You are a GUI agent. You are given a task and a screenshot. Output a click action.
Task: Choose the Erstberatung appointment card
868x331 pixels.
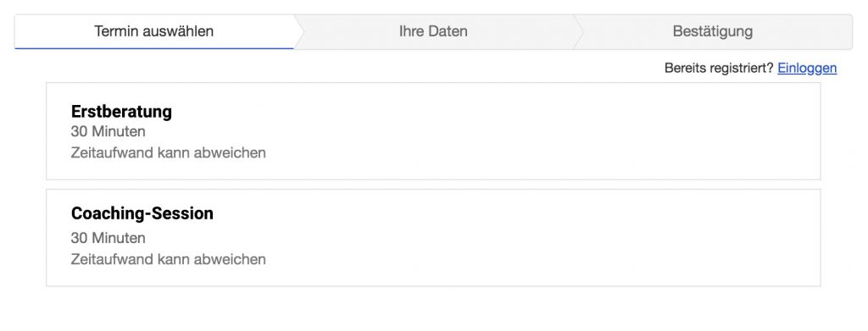pyautogui.click(x=433, y=131)
